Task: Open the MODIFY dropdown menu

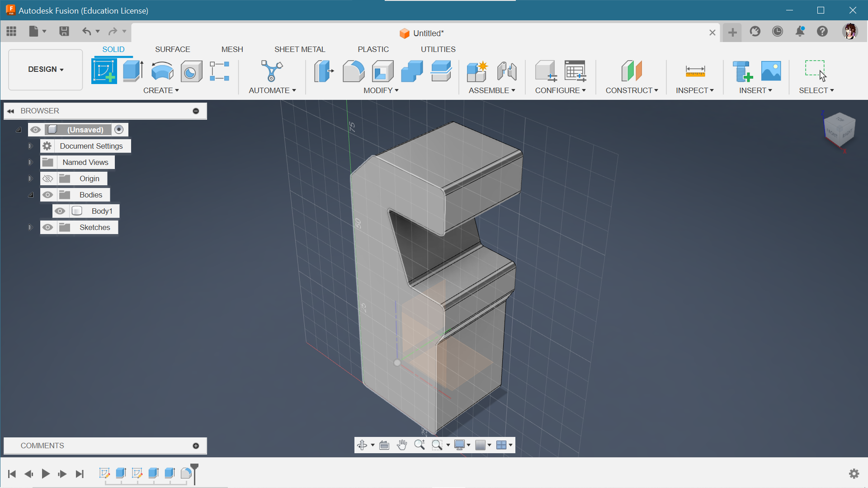Action: pos(381,90)
